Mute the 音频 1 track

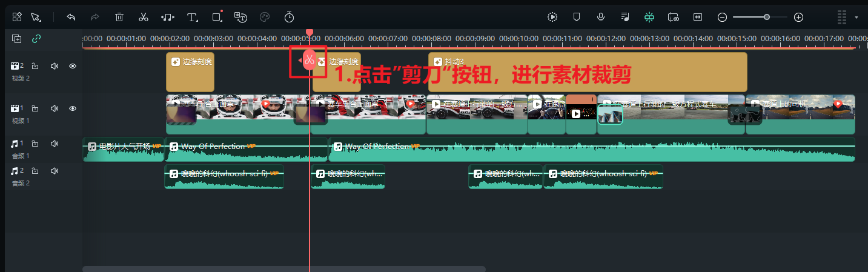54,144
